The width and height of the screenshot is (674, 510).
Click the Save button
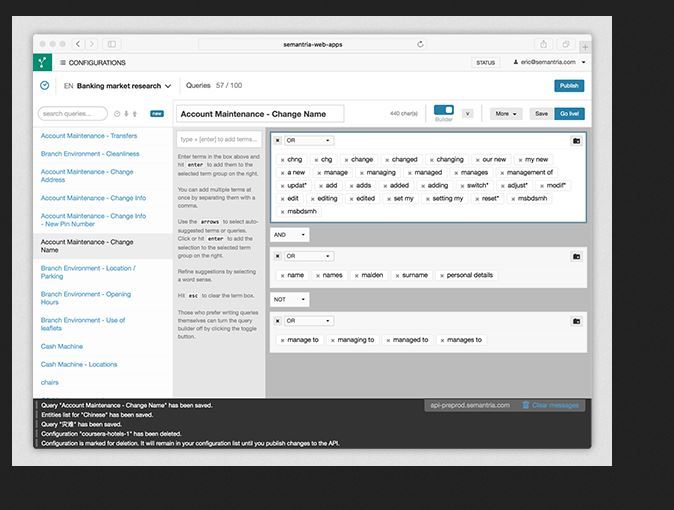[542, 114]
